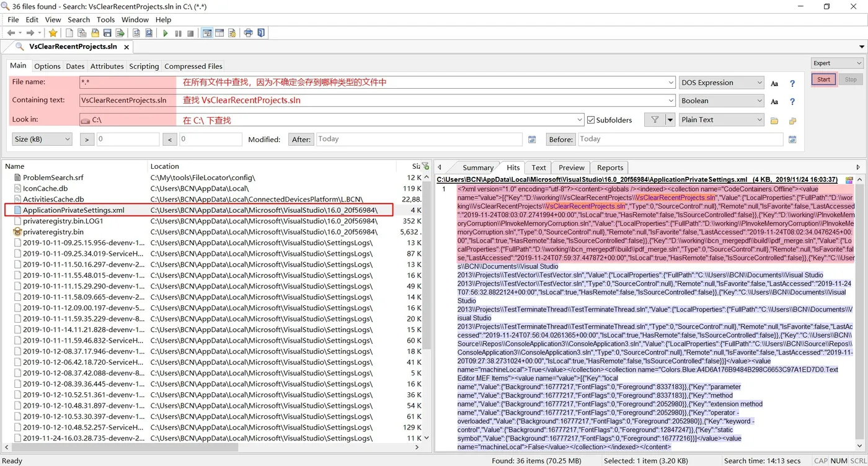Open the Tools menu

105,19
